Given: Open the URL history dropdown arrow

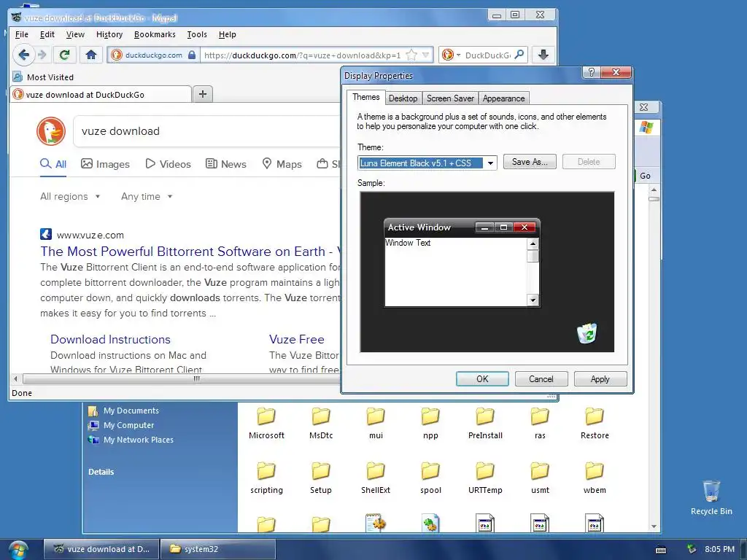Looking at the screenshot, I should coord(426,55).
